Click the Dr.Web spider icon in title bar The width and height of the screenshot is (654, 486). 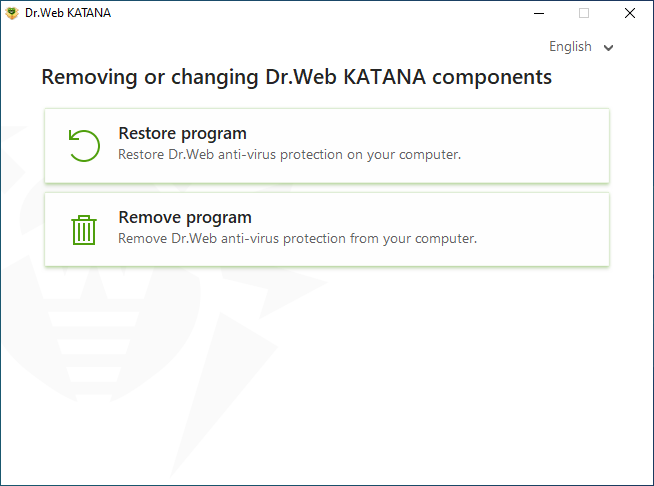[12, 13]
